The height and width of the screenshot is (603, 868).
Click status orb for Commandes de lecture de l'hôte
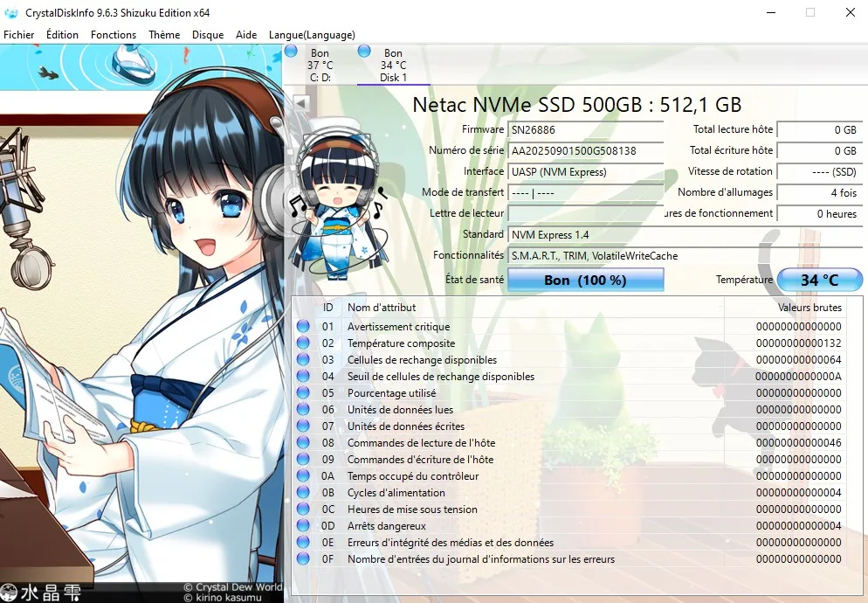click(303, 443)
